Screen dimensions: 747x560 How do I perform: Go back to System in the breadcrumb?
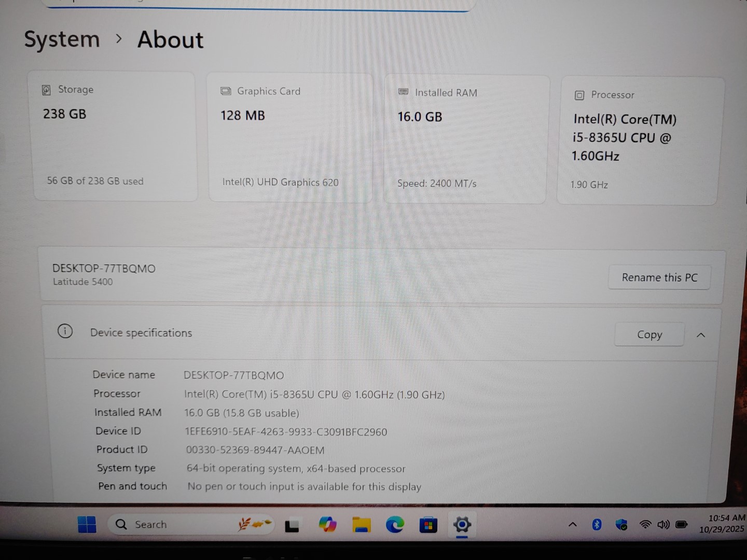point(62,39)
